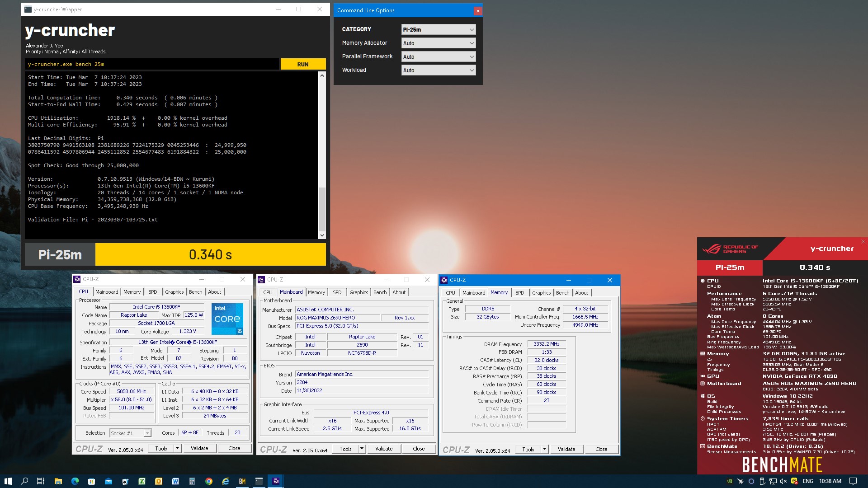The image size is (868, 488).
Task: Close the BenchMate result overlay
Action: (x=863, y=241)
